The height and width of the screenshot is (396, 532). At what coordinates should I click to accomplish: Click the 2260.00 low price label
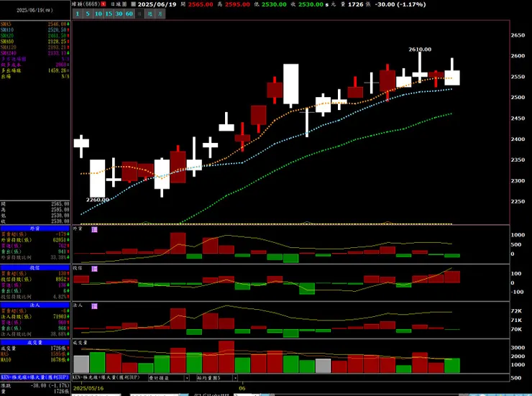[x=98, y=200]
